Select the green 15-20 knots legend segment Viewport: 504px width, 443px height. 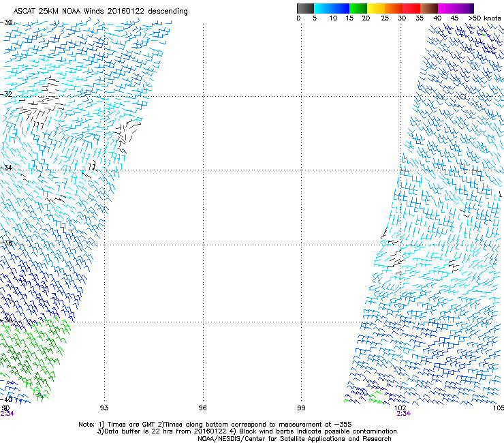point(358,8)
